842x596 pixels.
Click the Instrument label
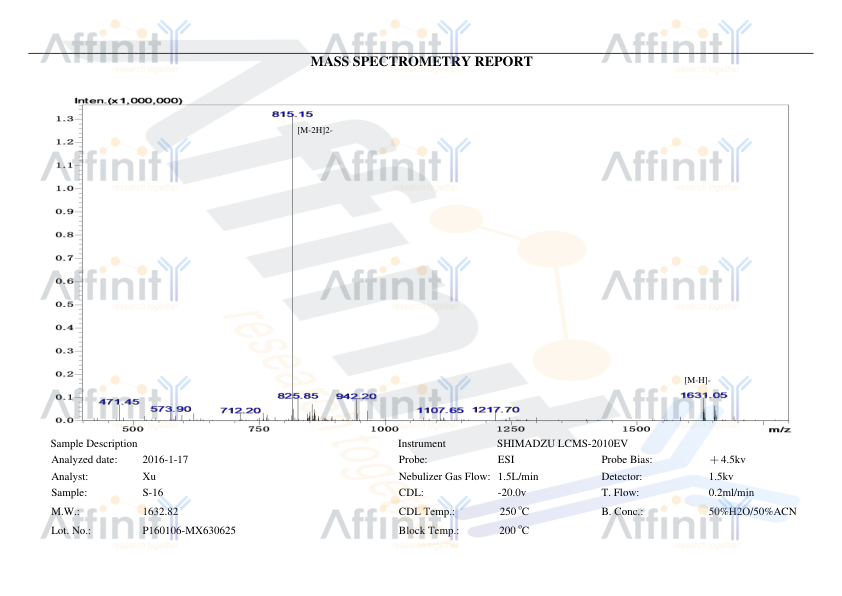(422, 444)
